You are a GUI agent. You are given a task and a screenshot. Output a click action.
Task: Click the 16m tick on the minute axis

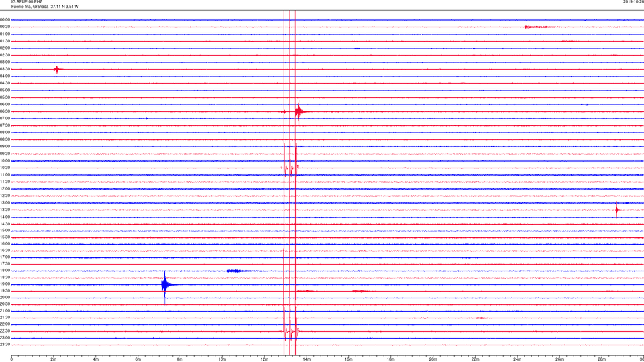coord(349,359)
